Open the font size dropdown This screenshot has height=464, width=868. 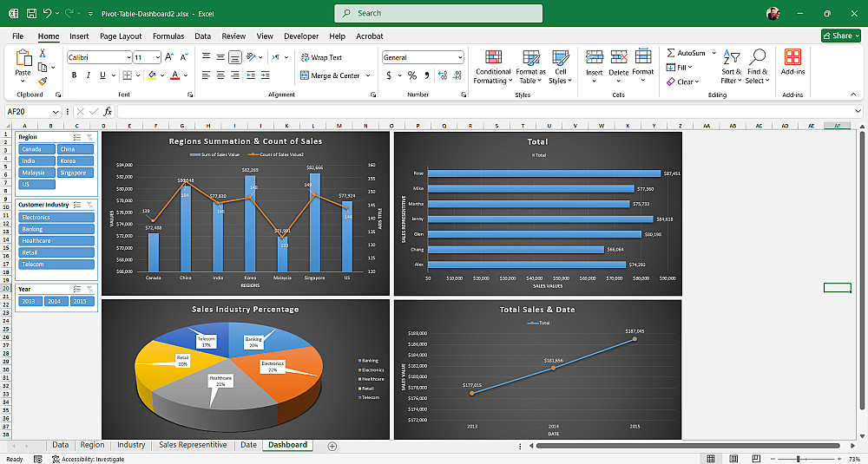click(158, 57)
